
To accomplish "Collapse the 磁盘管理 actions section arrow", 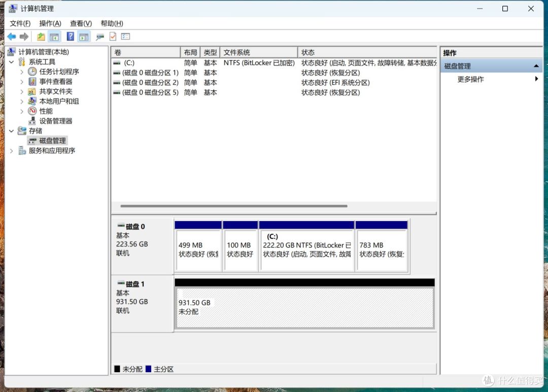I will click(x=536, y=66).
